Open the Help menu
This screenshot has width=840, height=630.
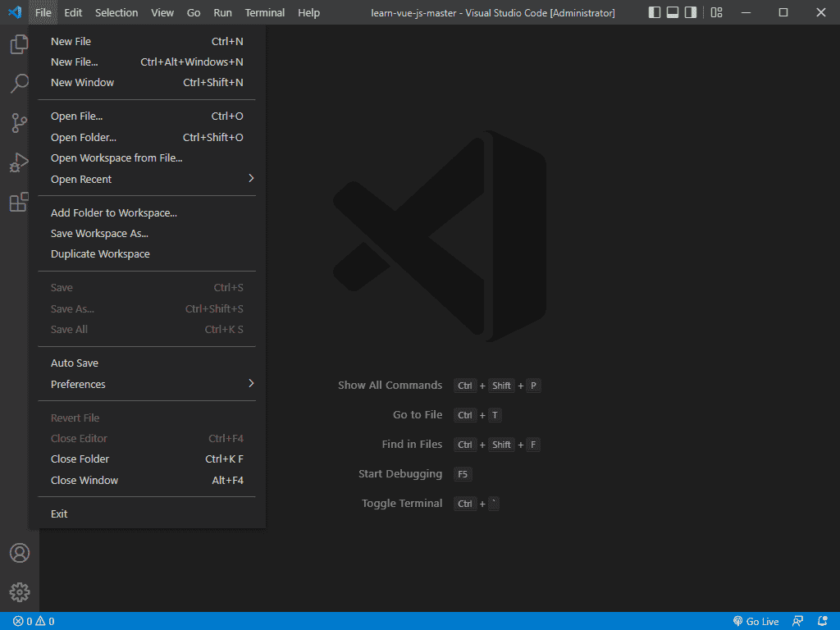(x=308, y=12)
